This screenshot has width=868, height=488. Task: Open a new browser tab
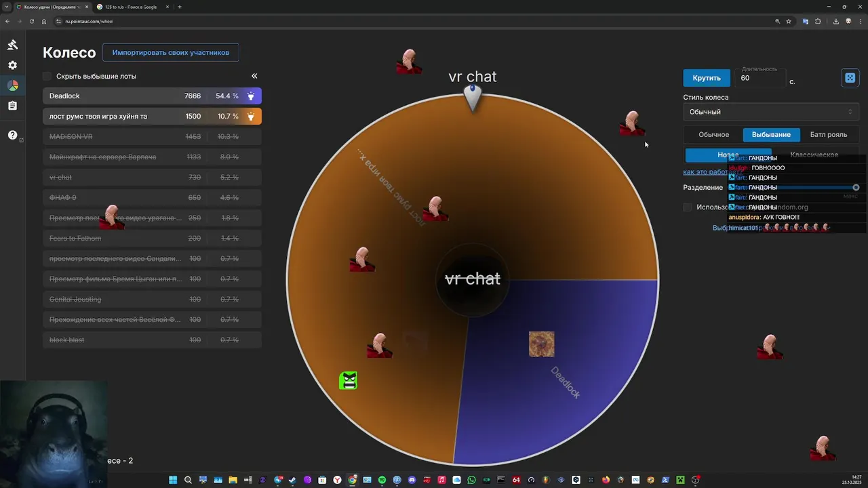(179, 7)
